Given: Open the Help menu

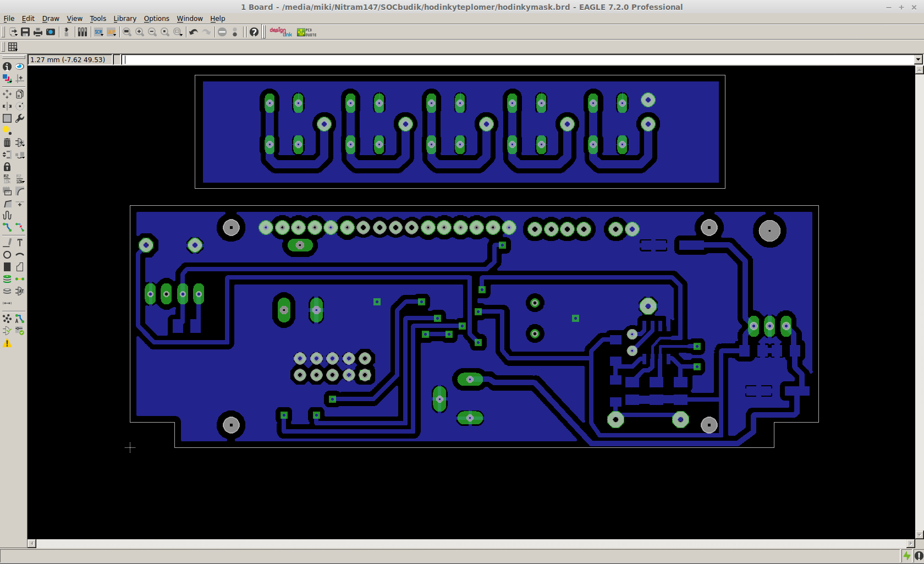Looking at the screenshot, I should coord(218,18).
